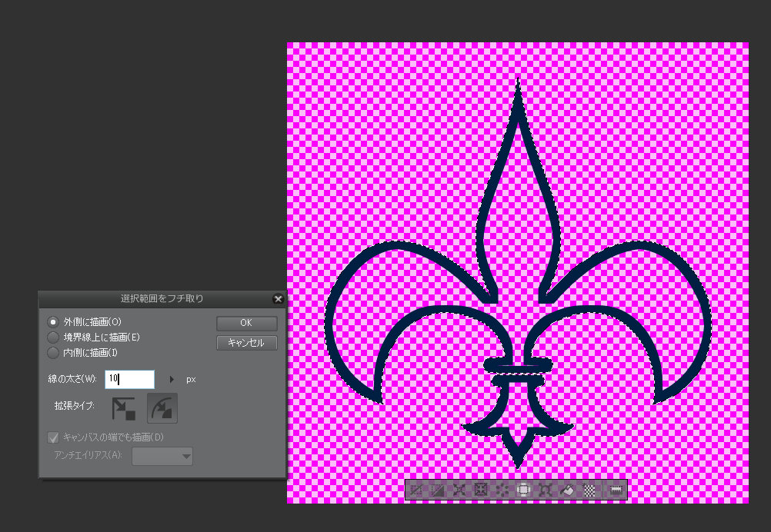
Task: Click the 選択範囲をフチ取り title bar
Action: (x=162, y=298)
